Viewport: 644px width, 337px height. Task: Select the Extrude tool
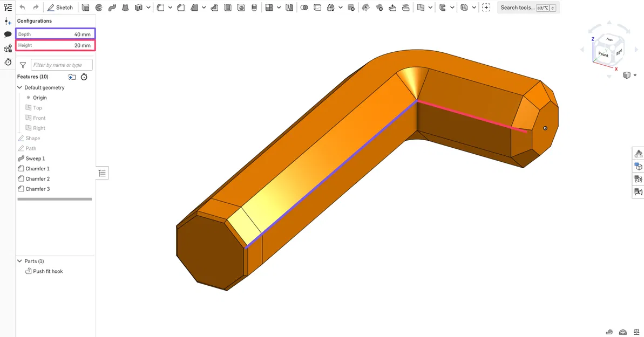(x=86, y=7)
